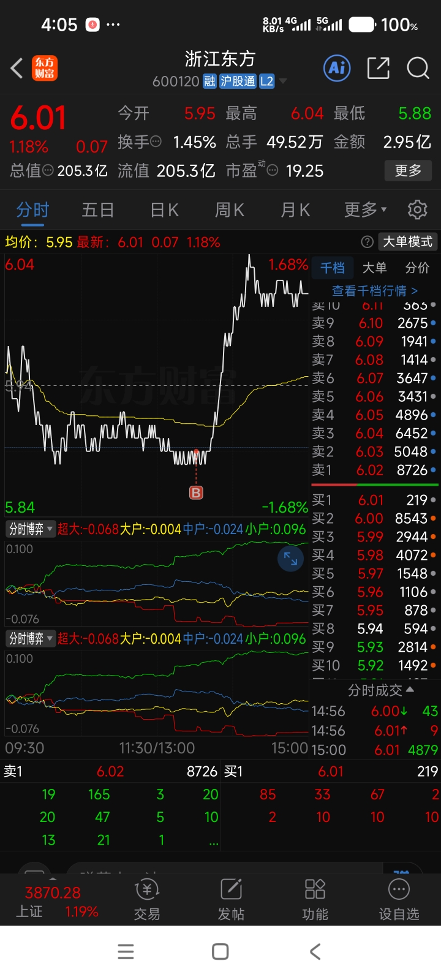
Task: Select the 分价 tab
Action: point(417,268)
